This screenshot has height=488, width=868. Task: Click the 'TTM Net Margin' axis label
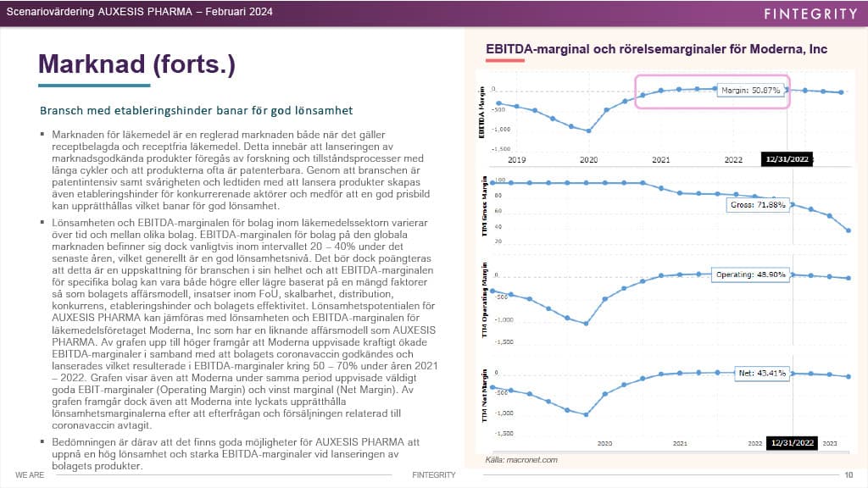coord(484,396)
